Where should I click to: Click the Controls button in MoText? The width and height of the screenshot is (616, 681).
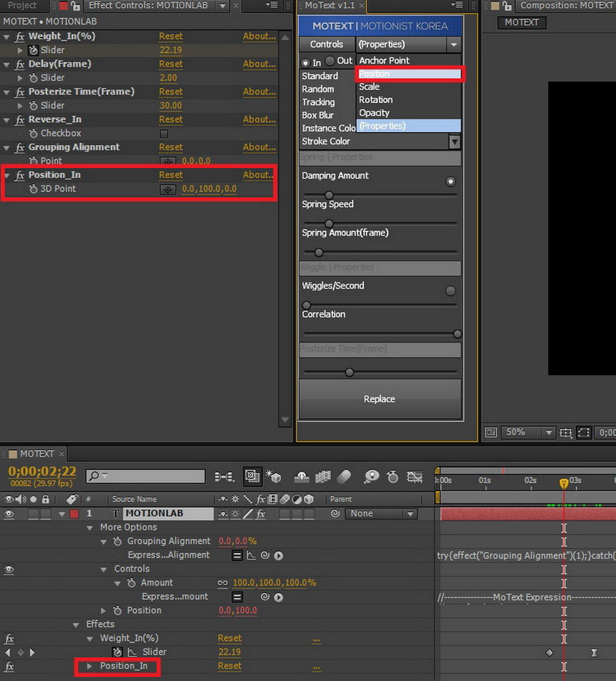326,44
